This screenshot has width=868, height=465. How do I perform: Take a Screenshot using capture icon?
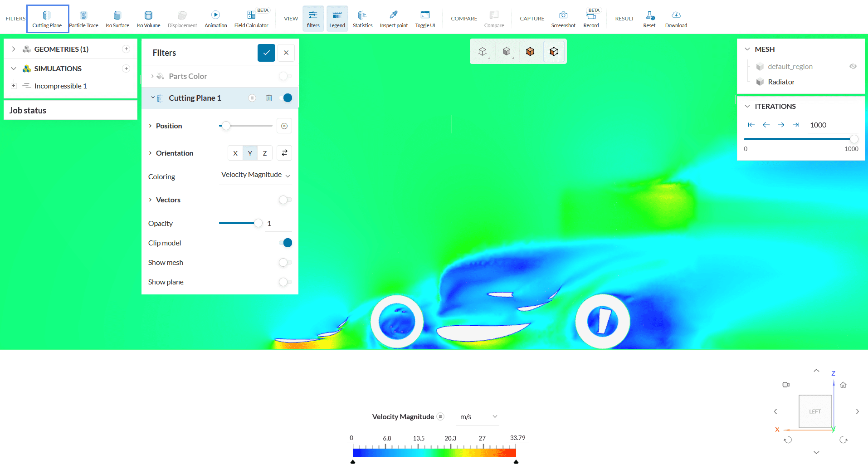(563, 19)
